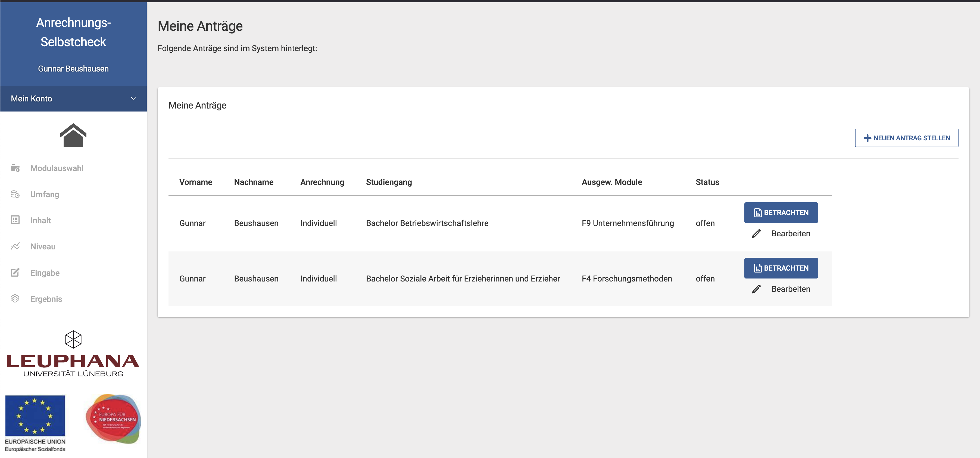Click 'Bachelor Soziale Arbeit für Erzieherinnen' cell
The width and height of the screenshot is (980, 458).
(x=463, y=279)
